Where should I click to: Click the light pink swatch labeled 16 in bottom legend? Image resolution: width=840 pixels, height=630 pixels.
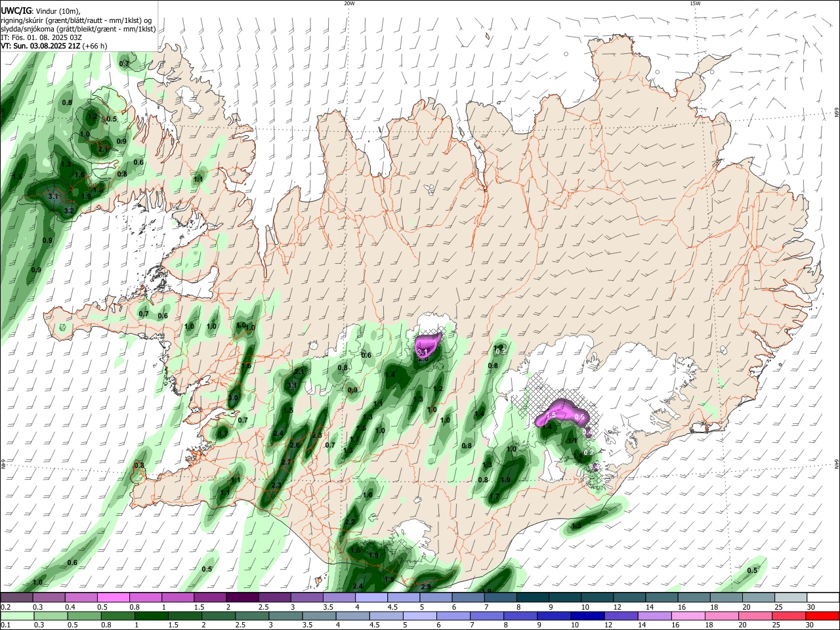[x=688, y=616]
